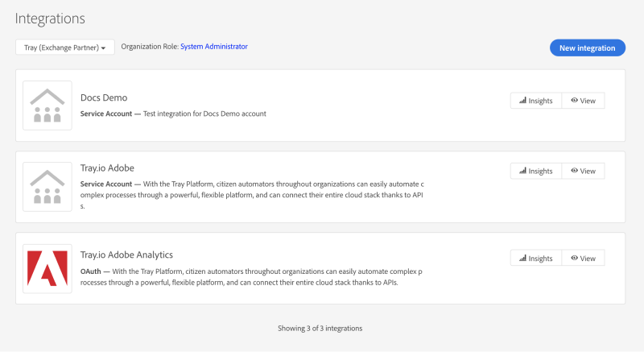Click the Docs Demo building icon
Screen dimensions: 644x352
tap(47, 106)
